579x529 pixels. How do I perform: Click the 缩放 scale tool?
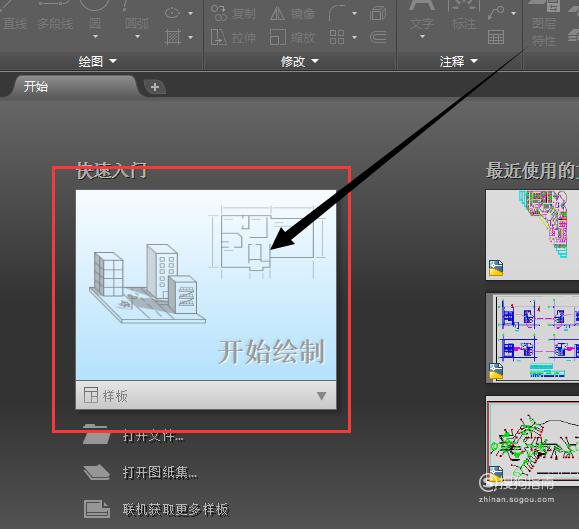292,37
